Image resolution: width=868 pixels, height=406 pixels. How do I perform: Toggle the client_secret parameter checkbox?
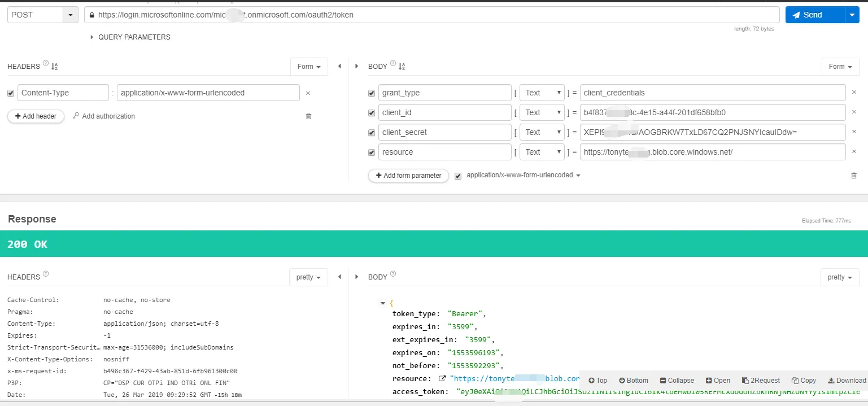(x=371, y=133)
